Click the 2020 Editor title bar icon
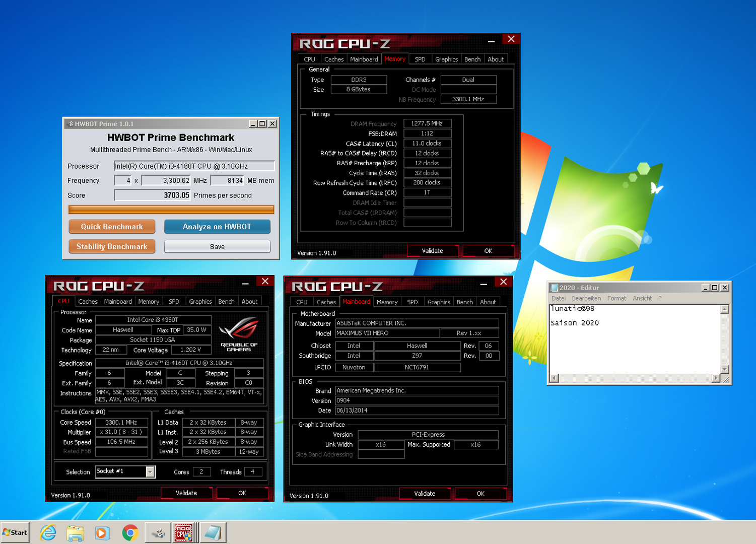This screenshot has height=544, width=756. point(555,288)
